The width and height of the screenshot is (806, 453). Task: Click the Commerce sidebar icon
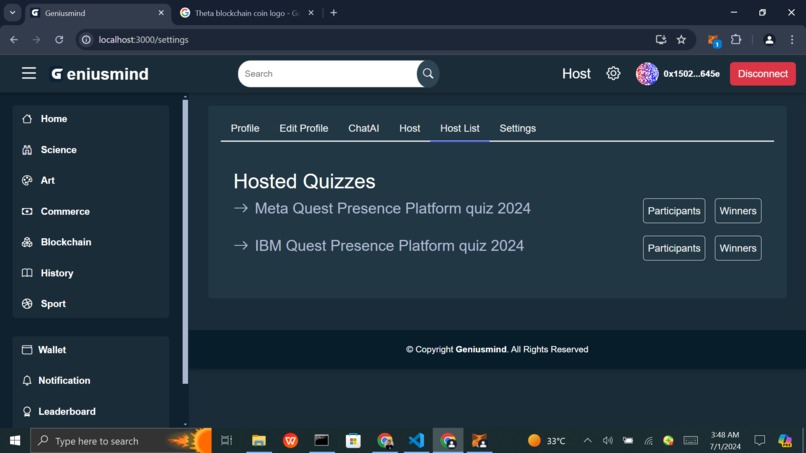tap(27, 211)
